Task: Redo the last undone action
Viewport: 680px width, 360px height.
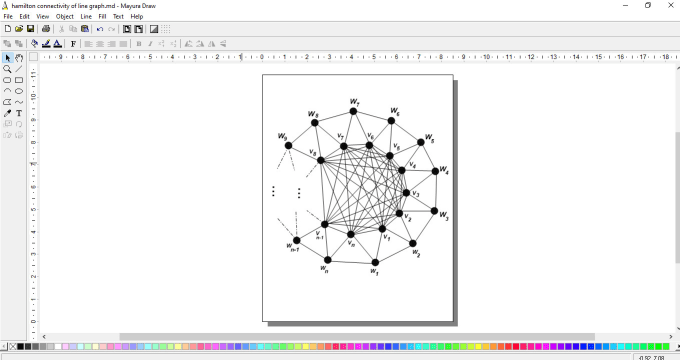Action: point(111,29)
